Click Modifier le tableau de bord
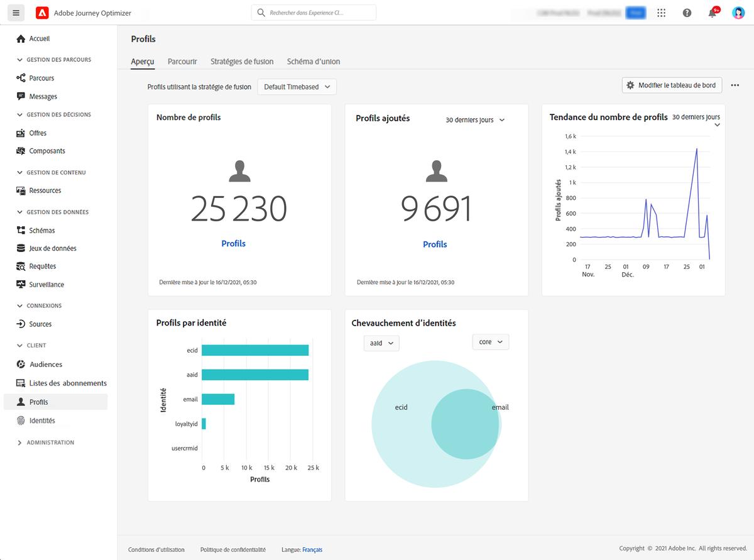This screenshot has height=560, width=754. point(671,84)
